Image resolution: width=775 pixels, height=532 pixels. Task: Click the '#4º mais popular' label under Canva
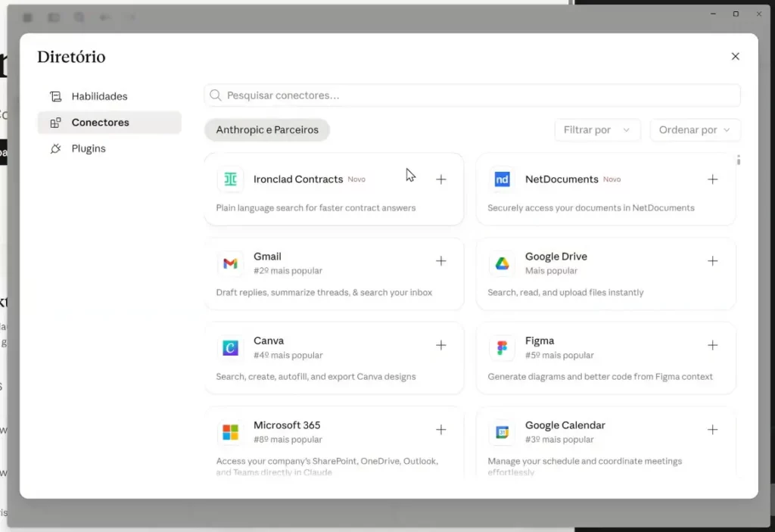pos(288,355)
